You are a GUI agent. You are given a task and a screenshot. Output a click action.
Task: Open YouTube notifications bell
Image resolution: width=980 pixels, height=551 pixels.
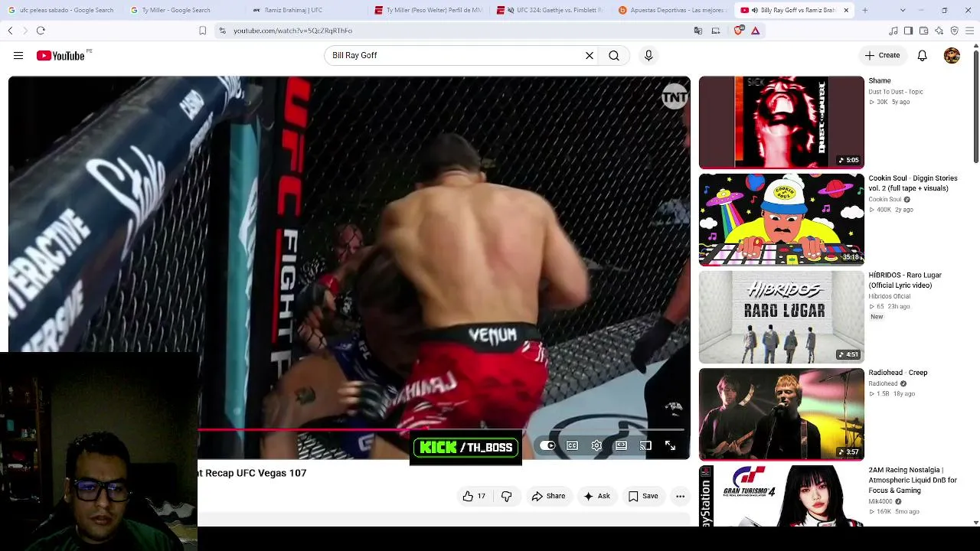923,55
